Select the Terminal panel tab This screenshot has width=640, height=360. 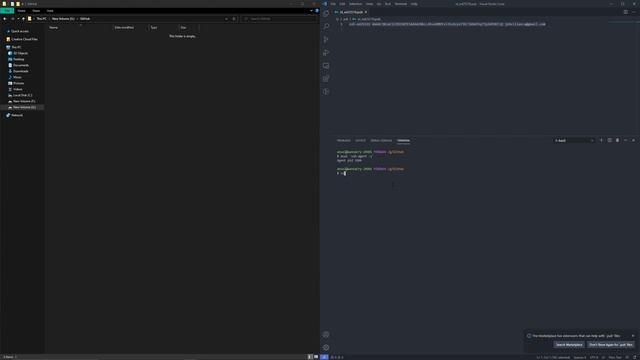point(403,140)
